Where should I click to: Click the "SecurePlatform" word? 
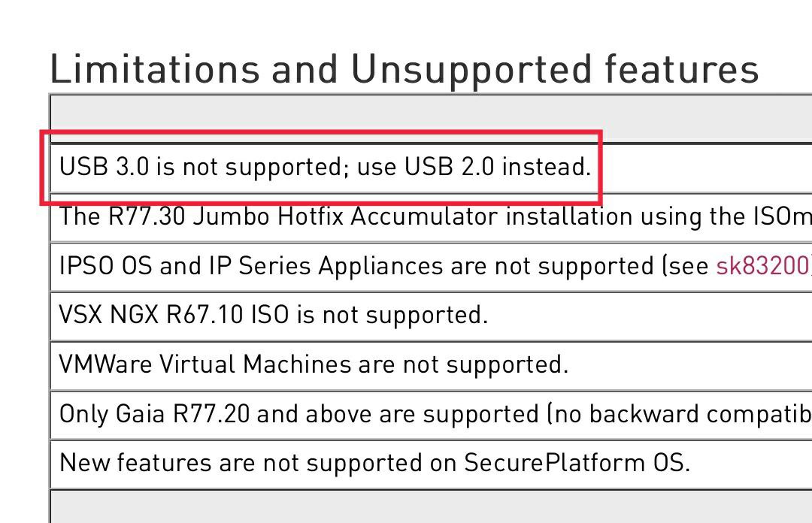coord(554,462)
